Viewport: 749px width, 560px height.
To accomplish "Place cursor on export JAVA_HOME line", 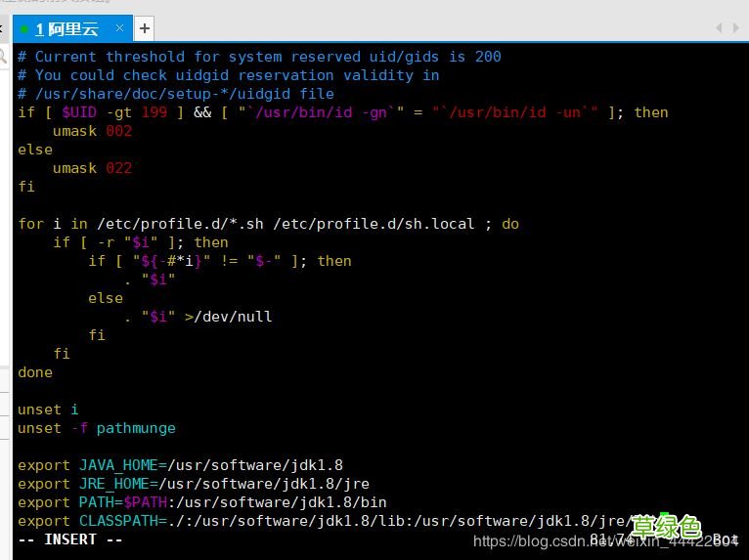I will click(180, 465).
